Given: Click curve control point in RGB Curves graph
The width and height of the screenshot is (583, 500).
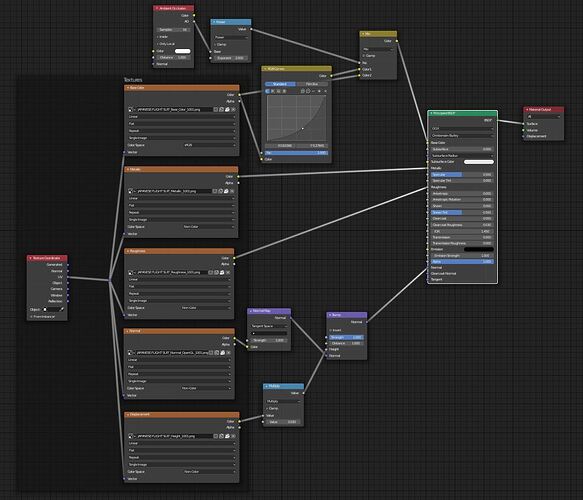Looking at the screenshot, I should pos(303,129).
